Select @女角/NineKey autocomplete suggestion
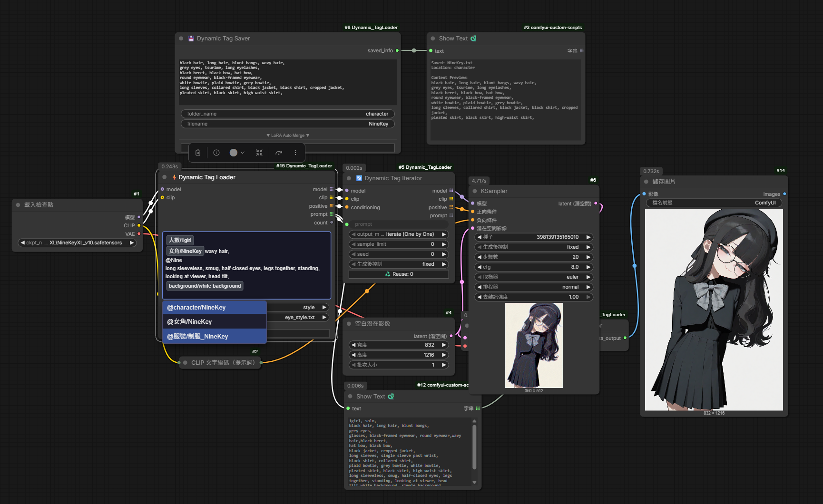This screenshot has width=823, height=504. pyautogui.click(x=215, y=322)
